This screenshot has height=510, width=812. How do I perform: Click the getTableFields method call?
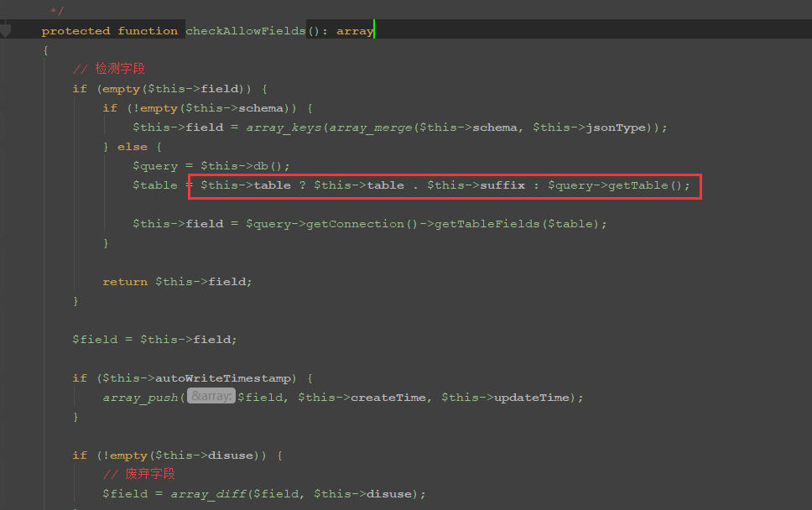487,224
